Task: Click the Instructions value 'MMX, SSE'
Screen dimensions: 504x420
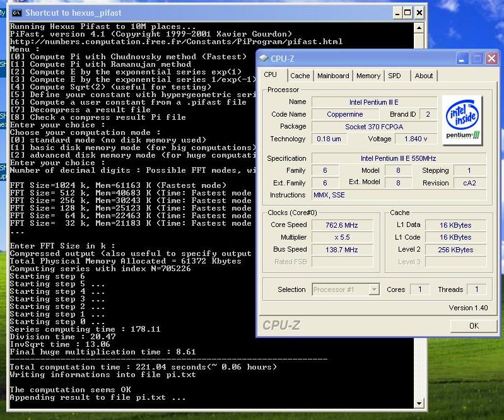Action: 399,195
